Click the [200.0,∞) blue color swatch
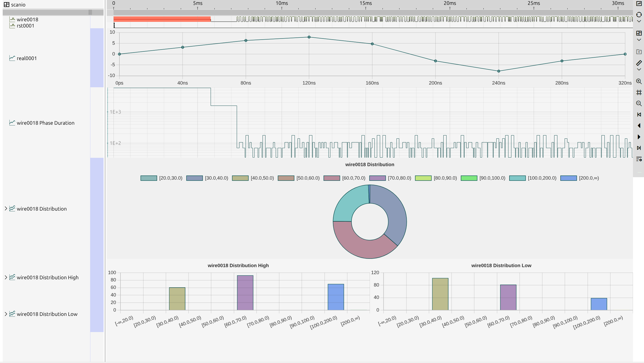This screenshot has height=363, width=644. click(568, 178)
